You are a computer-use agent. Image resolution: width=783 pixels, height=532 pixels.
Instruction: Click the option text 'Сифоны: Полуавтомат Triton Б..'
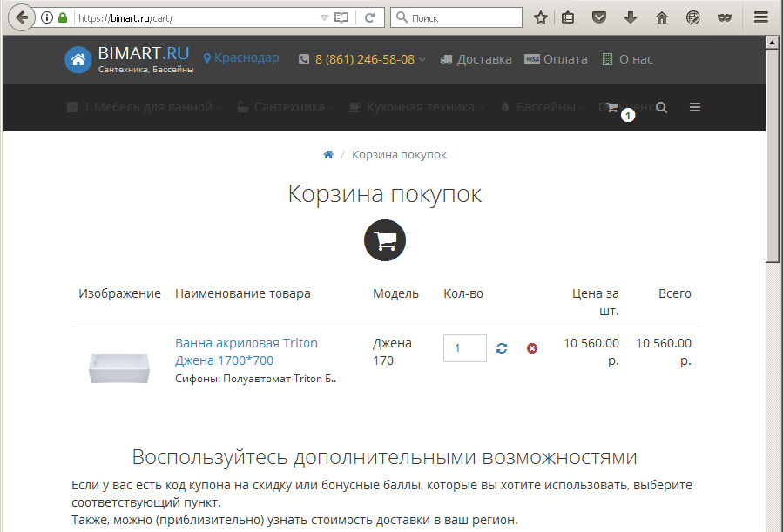point(256,379)
